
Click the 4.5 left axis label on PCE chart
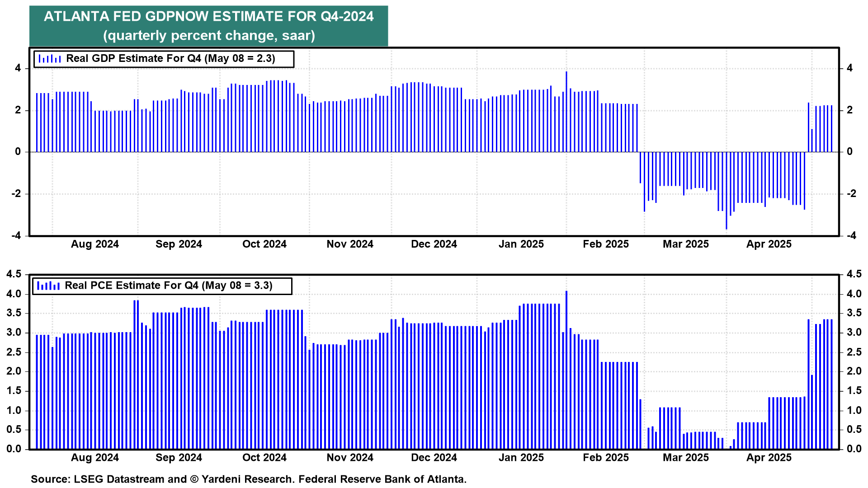(14, 274)
